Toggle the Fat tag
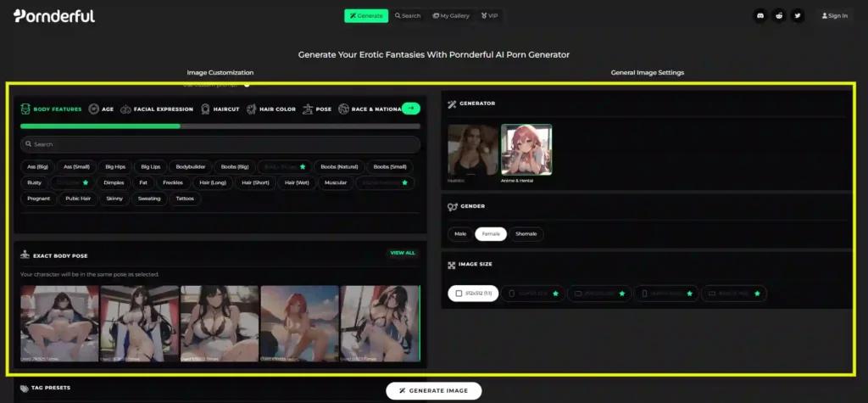This screenshot has width=868, height=403. [143, 182]
